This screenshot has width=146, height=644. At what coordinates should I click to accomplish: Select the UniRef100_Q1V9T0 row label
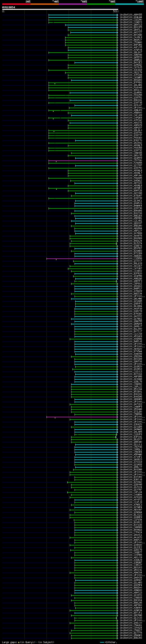131,595
